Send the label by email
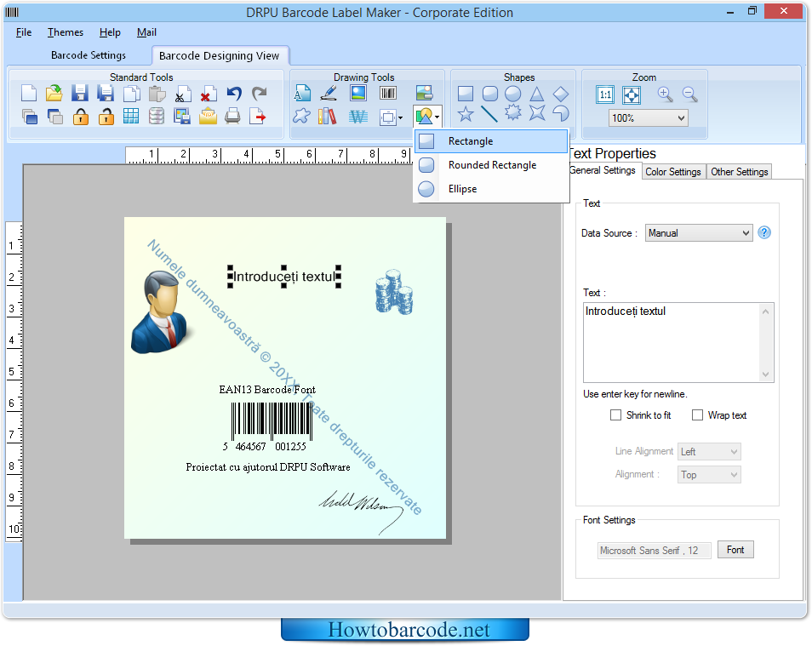 click(208, 117)
